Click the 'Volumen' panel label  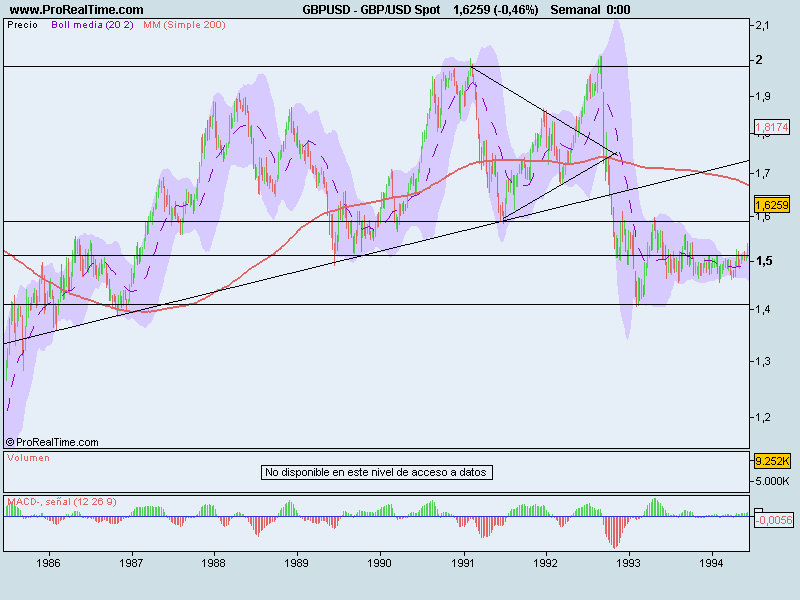click(29, 458)
